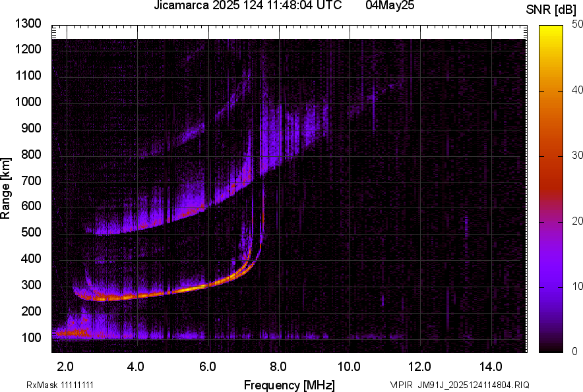Click the 'Frequency [MHz]' axis label

point(290,385)
